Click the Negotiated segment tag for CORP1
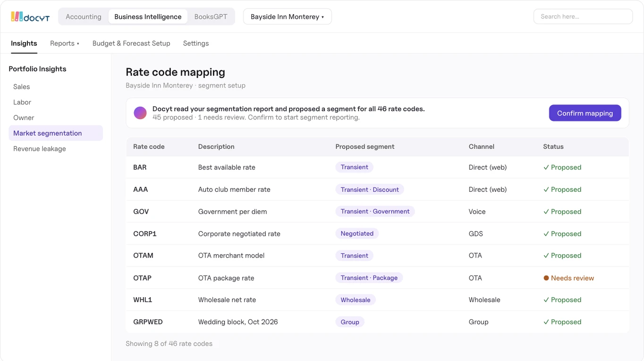The image size is (644, 361). 357,233
